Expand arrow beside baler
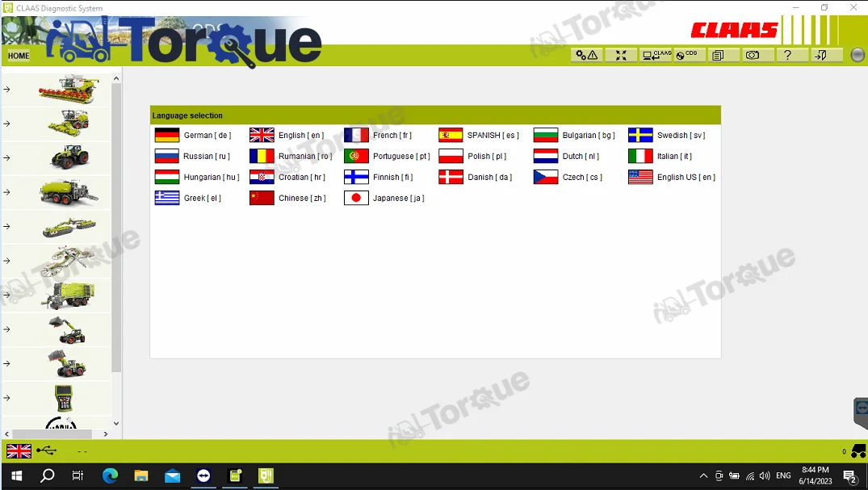868x490 pixels. tap(6, 192)
